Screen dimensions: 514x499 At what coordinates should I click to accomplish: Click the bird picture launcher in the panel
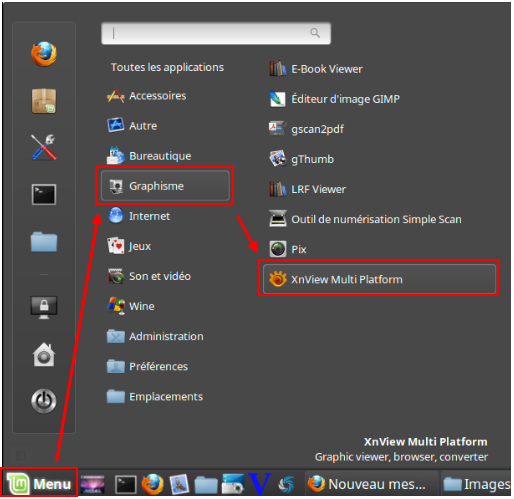click(179, 484)
